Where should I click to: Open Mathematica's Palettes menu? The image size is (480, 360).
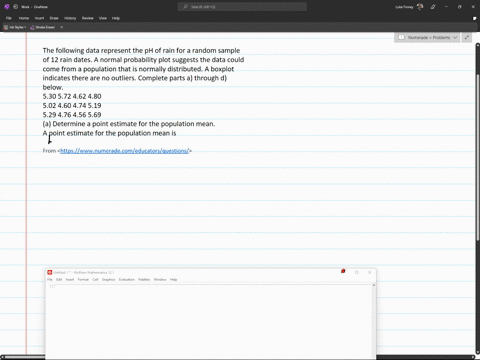tap(144, 280)
